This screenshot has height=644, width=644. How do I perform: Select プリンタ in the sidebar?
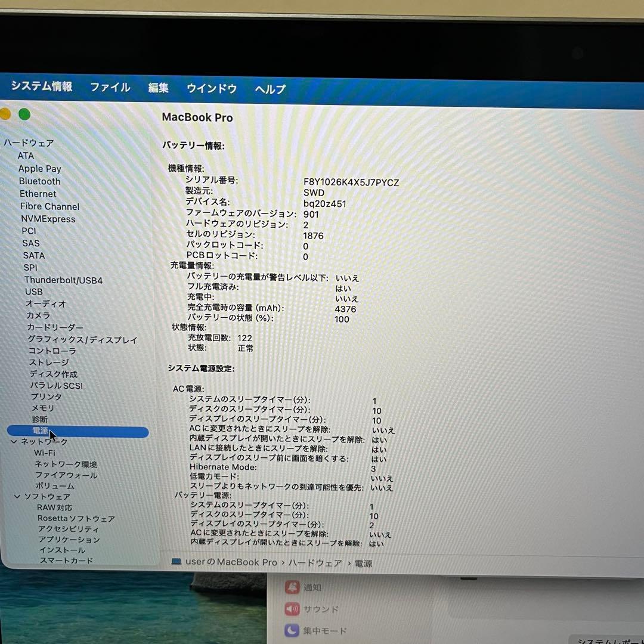click(46, 397)
